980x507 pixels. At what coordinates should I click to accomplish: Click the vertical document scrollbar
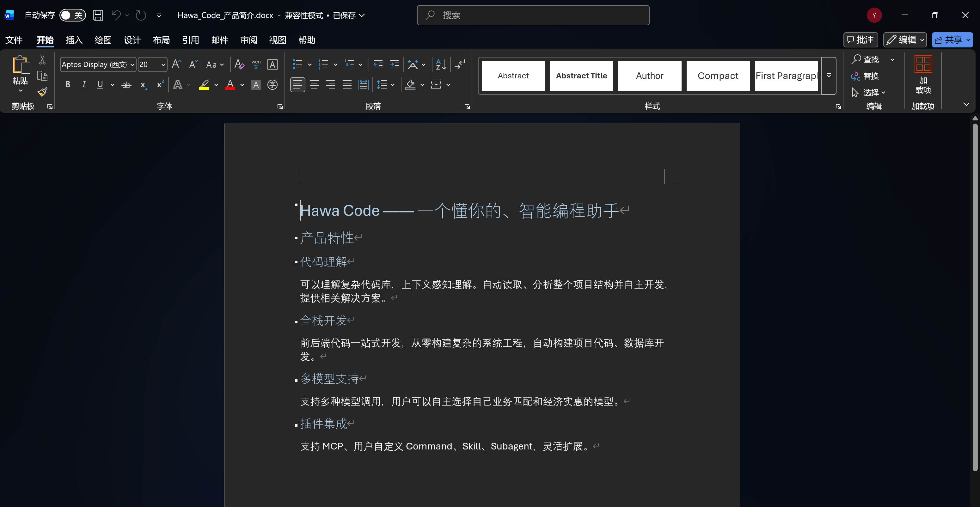coord(975,297)
